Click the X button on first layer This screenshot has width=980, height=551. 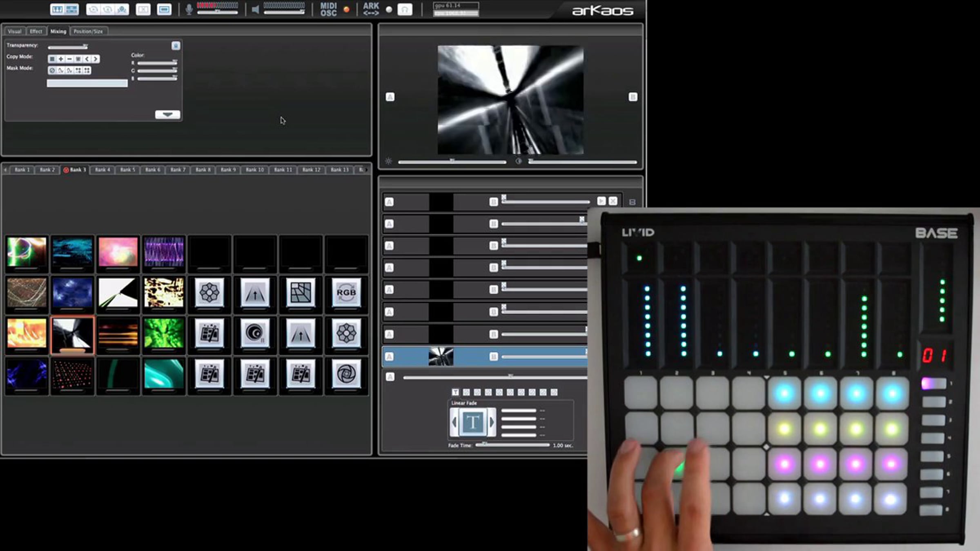point(613,201)
